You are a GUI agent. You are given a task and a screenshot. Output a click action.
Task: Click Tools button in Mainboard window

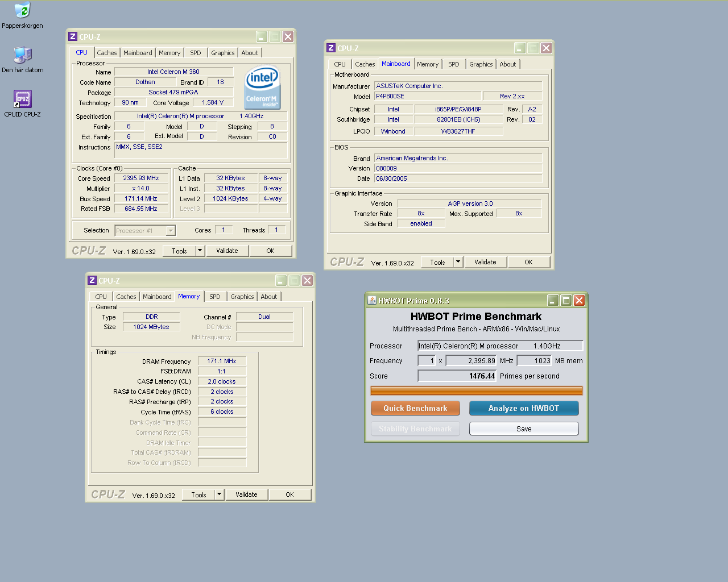[437, 262]
